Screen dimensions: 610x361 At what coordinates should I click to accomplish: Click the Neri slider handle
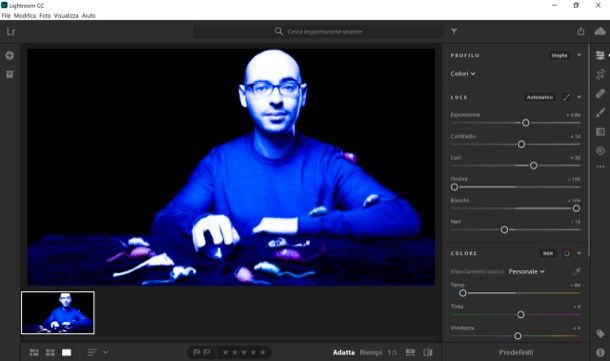click(504, 230)
